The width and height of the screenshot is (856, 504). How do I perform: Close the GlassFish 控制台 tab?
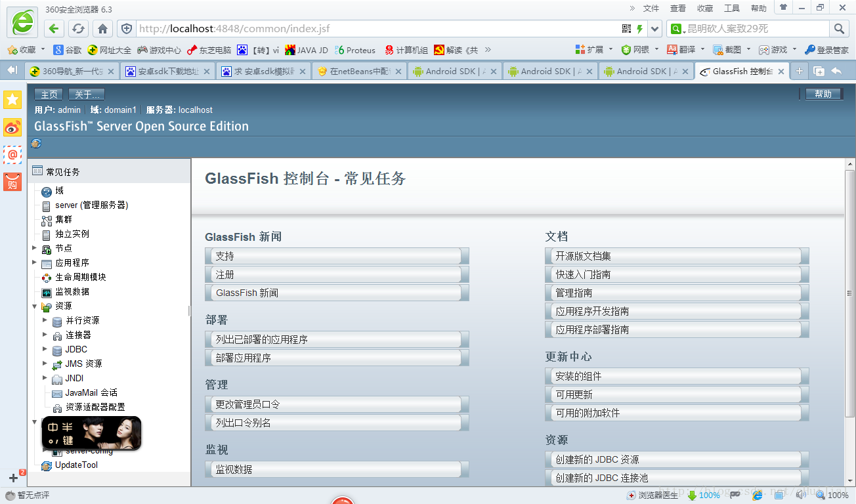pos(781,72)
